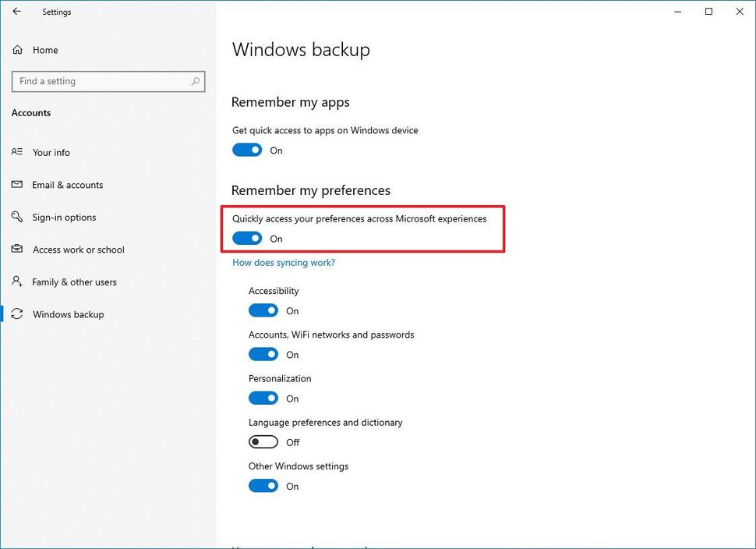Image resolution: width=756 pixels, height=549 pixels.
Task: Open the 'How does syncing work?' link
Action: [x=284, y=263]
